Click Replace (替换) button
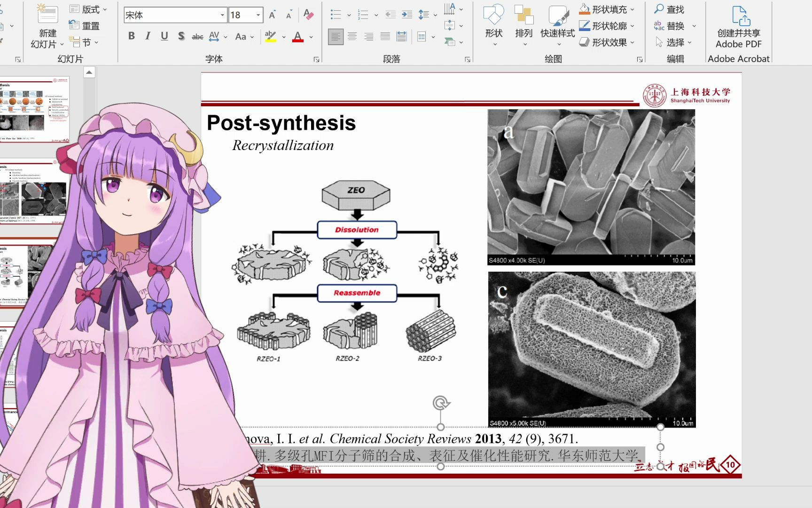 669,26
